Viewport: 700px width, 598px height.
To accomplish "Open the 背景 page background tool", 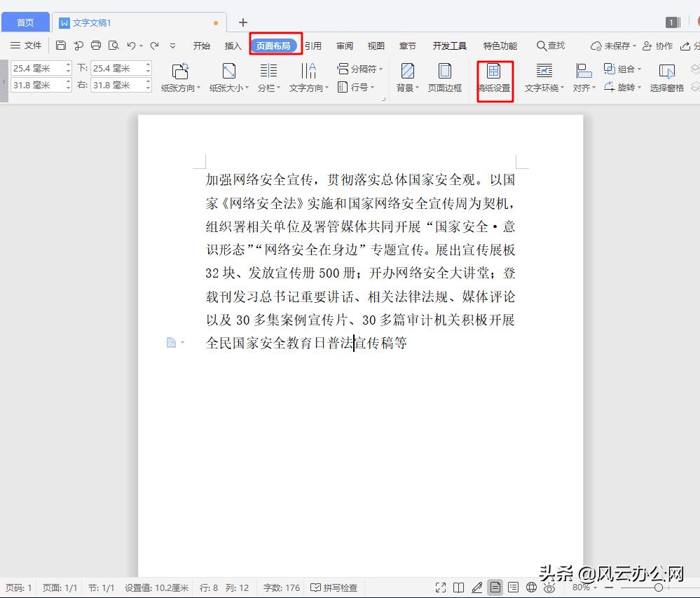I will tap(406, 79).
